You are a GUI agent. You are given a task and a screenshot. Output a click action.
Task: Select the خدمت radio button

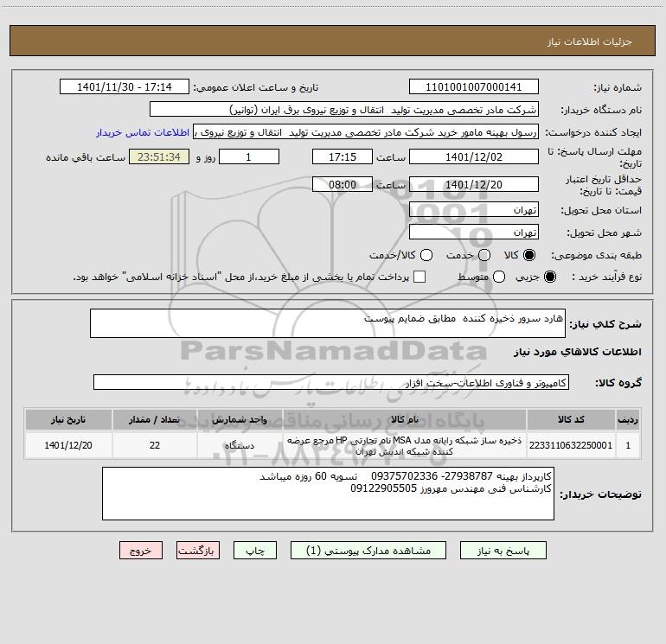point(484,255)
